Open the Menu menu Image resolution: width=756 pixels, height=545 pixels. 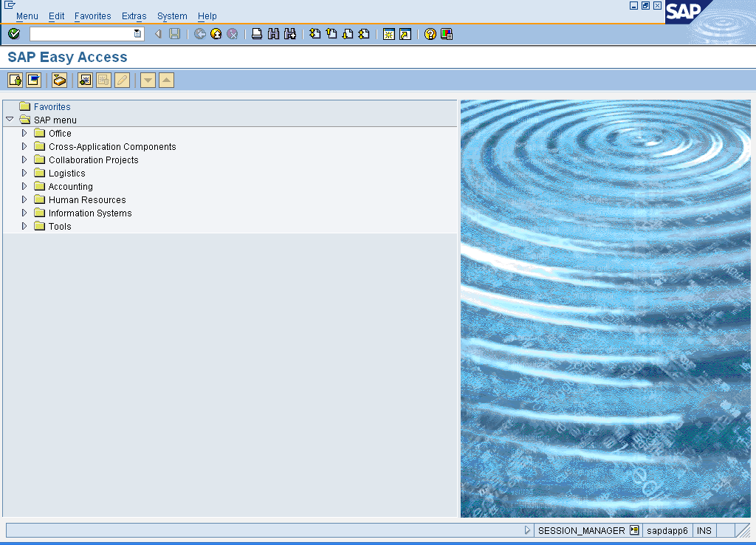tap(27, 16)
